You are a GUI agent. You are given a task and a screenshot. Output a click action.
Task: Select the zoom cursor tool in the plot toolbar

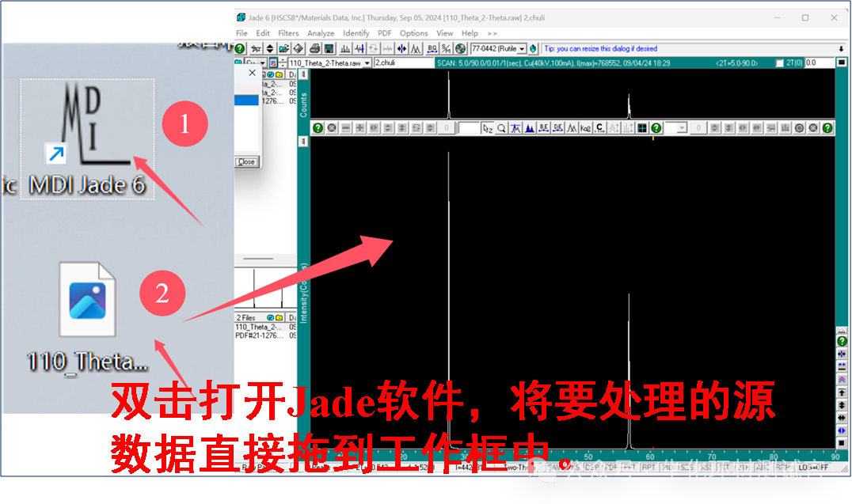(488, 128)
